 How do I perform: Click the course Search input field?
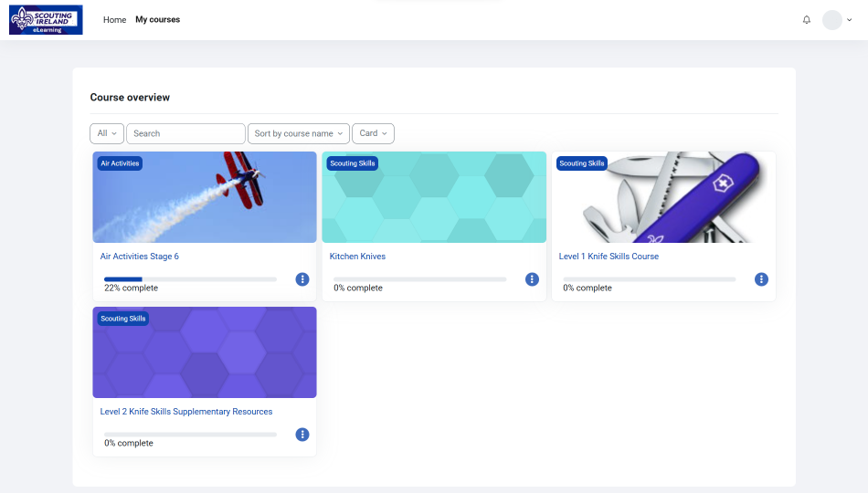coord(185,133)
